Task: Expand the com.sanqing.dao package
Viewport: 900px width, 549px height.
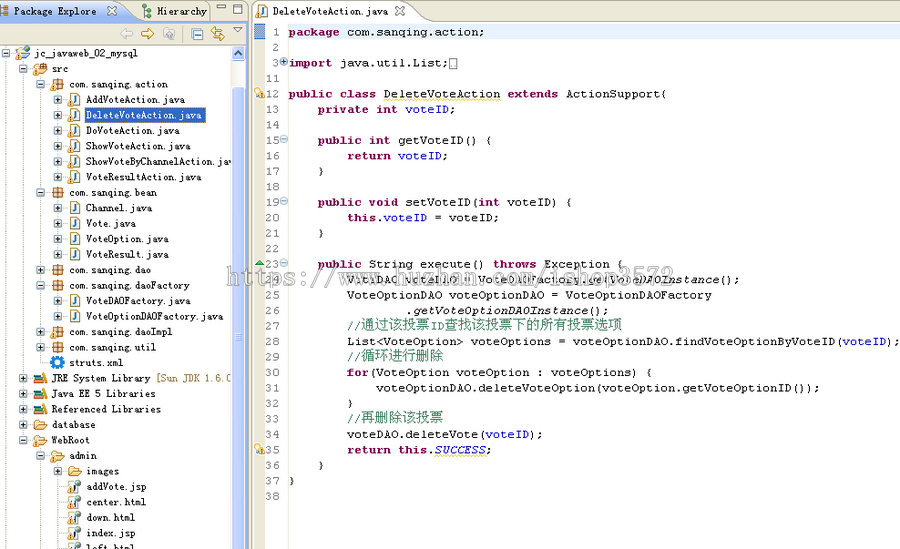Action: [40, 270]
